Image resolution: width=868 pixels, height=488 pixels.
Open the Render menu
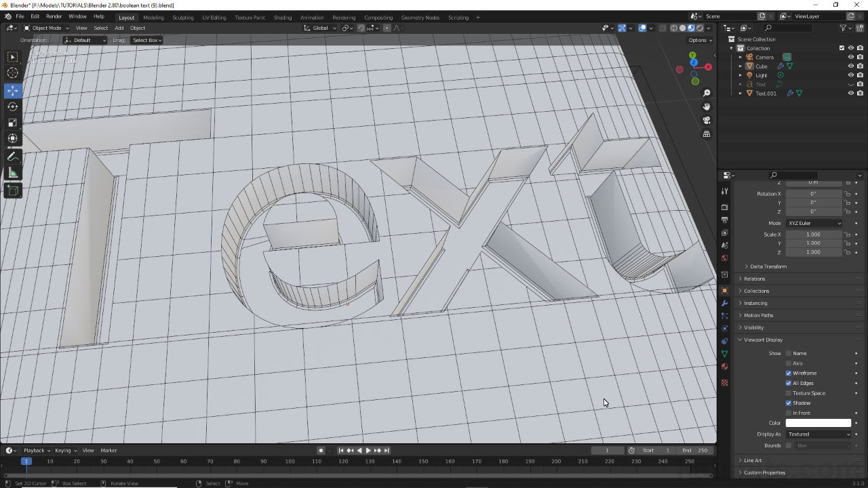54,16
